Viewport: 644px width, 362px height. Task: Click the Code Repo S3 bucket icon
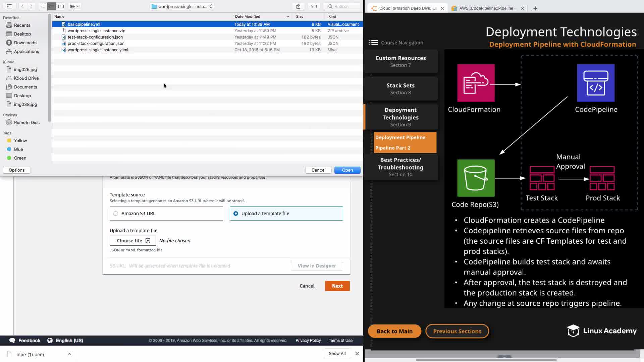coord(476,178)
